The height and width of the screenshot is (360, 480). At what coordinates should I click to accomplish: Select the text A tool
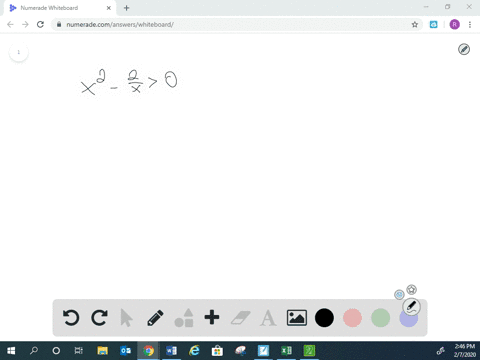pos(268,318)
